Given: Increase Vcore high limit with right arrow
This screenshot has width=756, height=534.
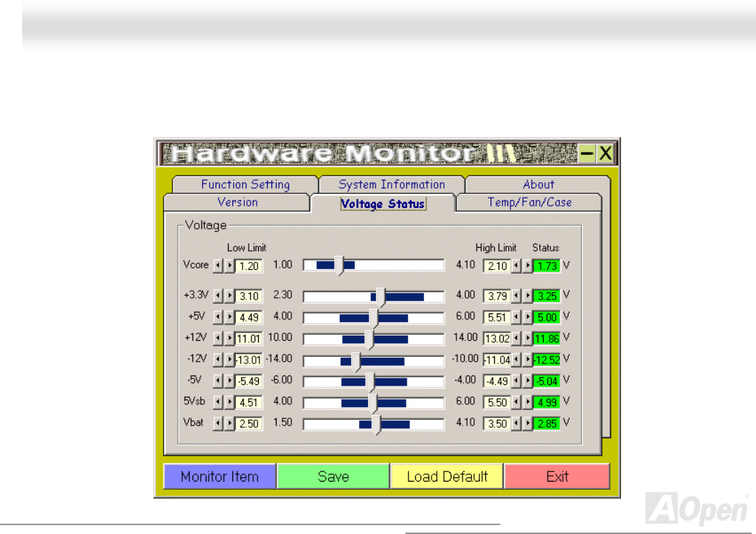Looking at the screenshot, I should click(x=527, y=266).
